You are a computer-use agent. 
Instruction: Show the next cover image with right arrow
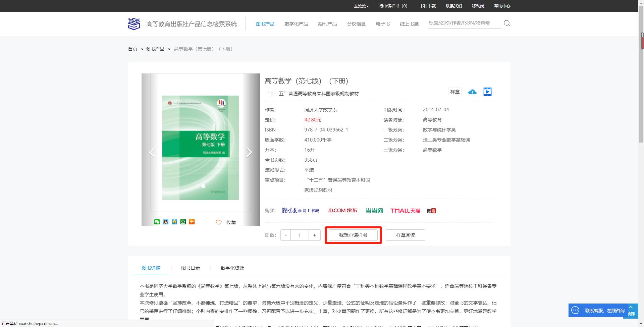[x=249, y=152]
